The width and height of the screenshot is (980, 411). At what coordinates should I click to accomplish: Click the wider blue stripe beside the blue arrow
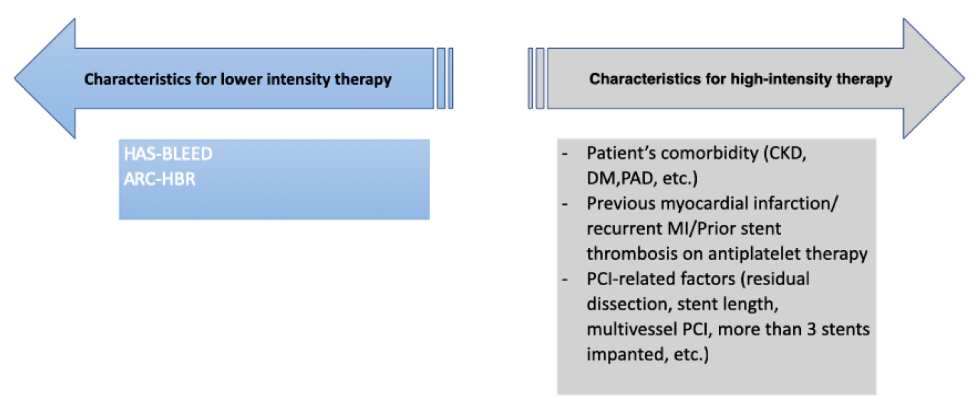pos(441,78)
